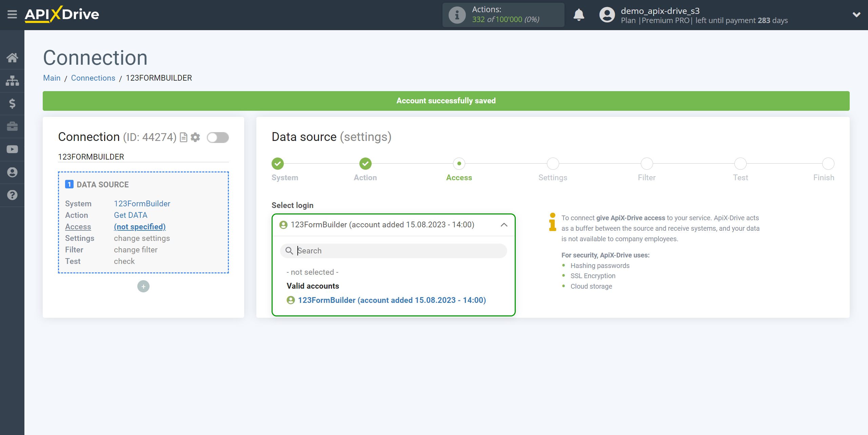Select the 123FormBuilder valid account link
The image size is (868, 435).
392,299
